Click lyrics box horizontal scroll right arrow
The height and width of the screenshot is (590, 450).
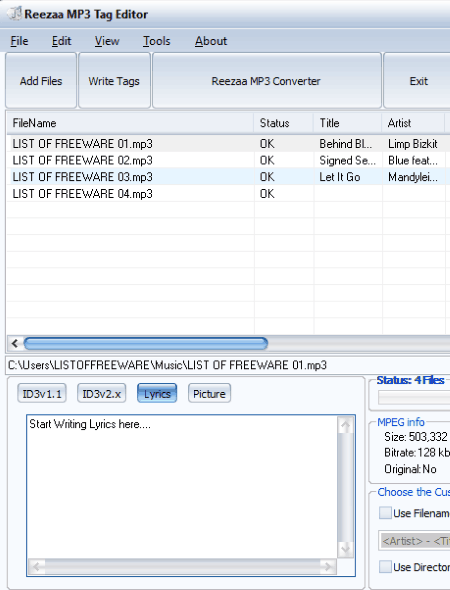click(328, 567)
